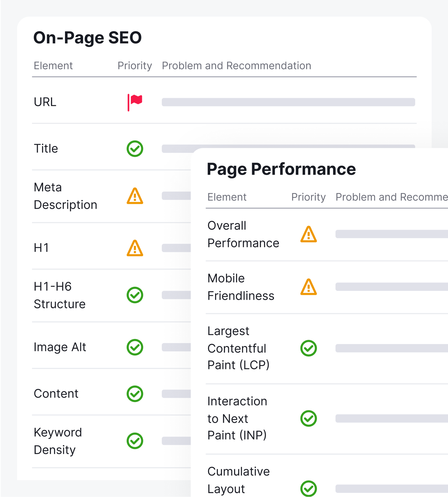
Task: Click the Image Alt green checkmark icon
Action: click(135, 347)
